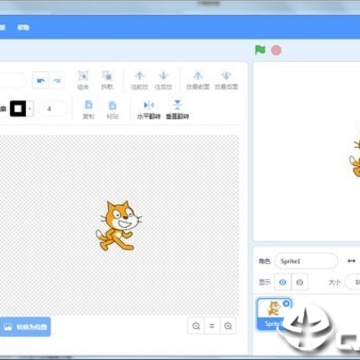Click the red stop button
The height and width of the screenshot is (360, 360).
point(276,50)
